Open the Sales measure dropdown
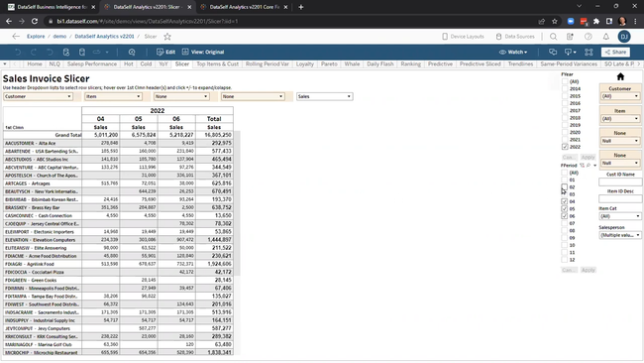The width and height of the screenshot is (644, 363). [324, 96]
